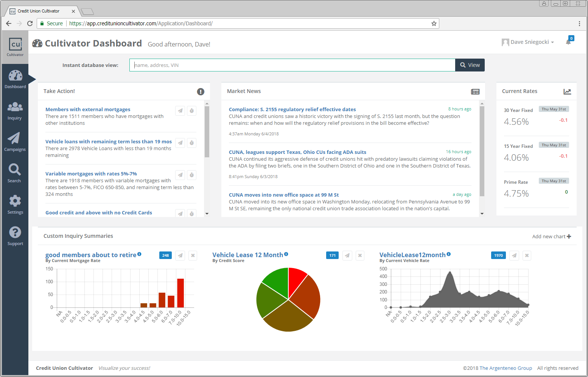This screenshot has width=588, height=377.
Task: Open CUNA leagues support Texas Ohio article
Action: click(x=297, y=152)
